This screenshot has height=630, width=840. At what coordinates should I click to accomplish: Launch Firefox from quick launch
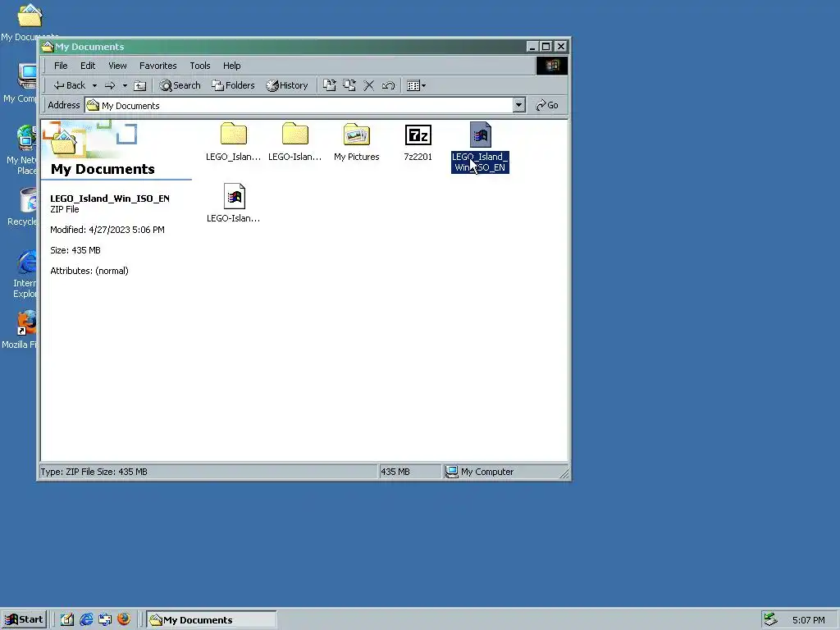pyautogui.click(x=124, y=619)
